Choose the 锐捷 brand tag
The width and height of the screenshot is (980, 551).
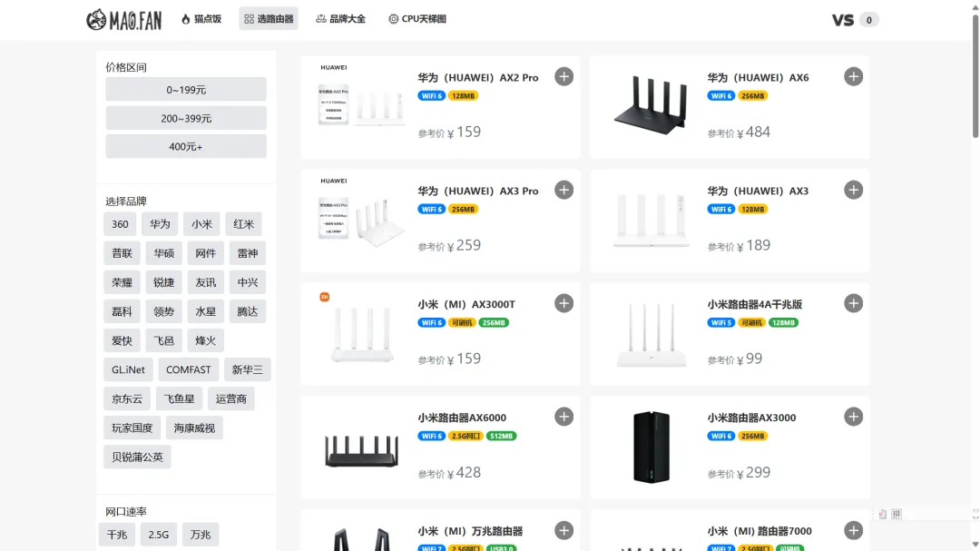click(x=163, y=282)
